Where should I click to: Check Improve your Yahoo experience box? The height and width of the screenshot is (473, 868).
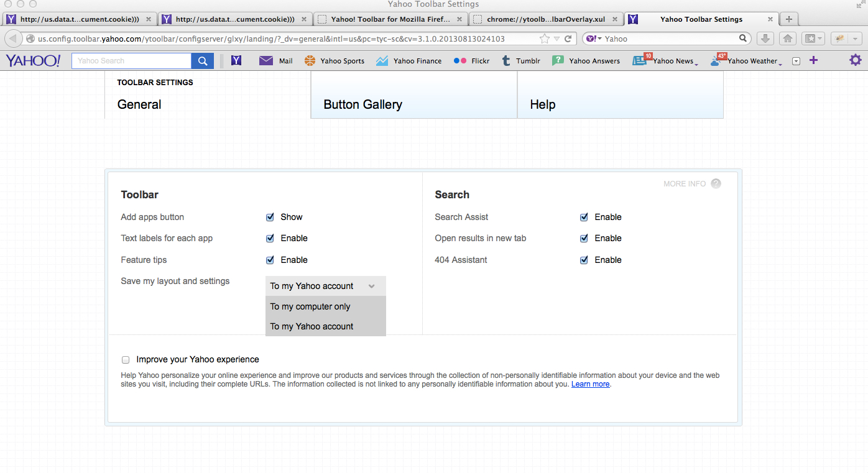[x=126, y=359]
